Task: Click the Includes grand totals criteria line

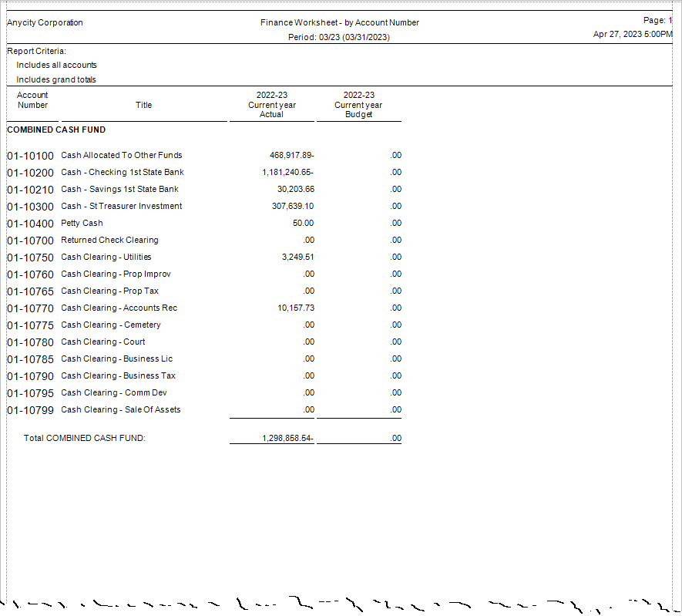Action: [x=56, y=79]
